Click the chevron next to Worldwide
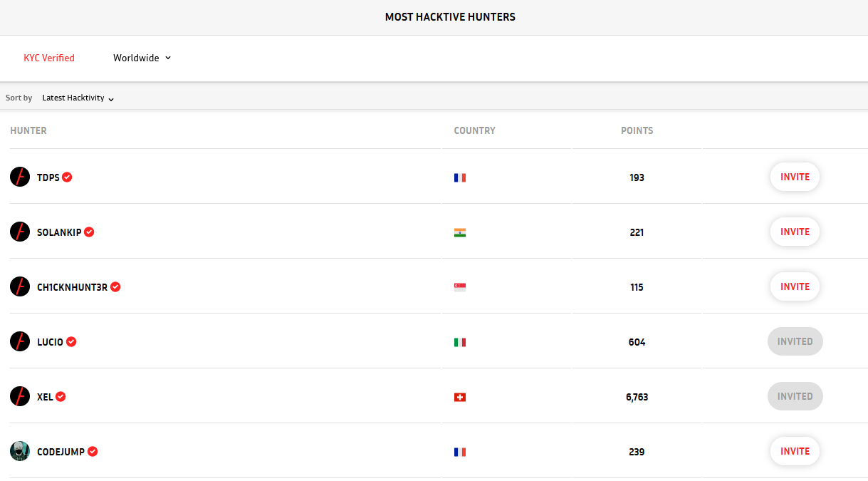 click(168, 58)
